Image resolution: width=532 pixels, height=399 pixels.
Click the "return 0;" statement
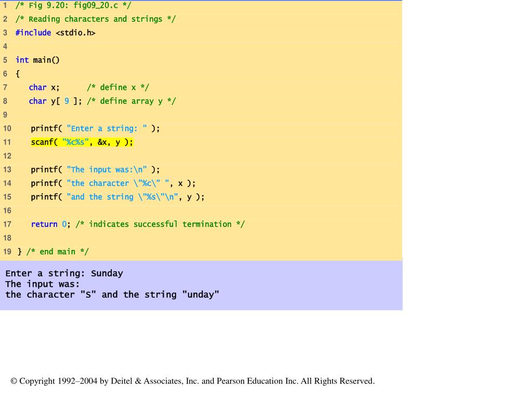[50, 224]
